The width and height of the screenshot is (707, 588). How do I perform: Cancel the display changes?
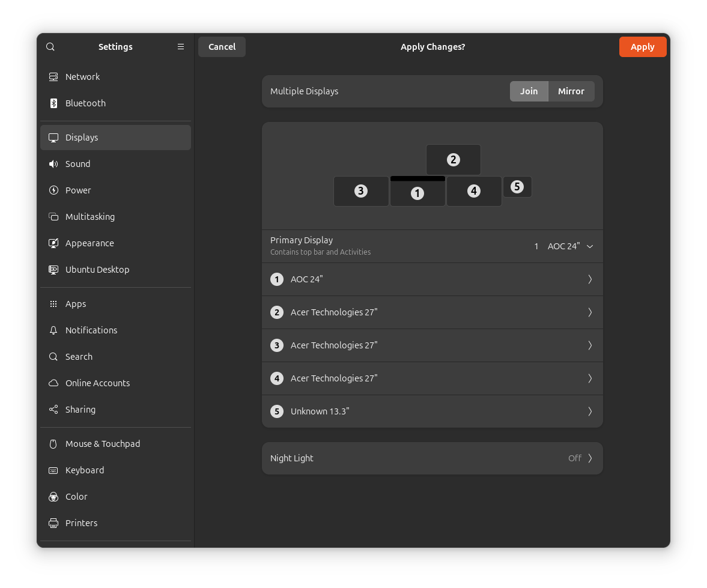222,47
